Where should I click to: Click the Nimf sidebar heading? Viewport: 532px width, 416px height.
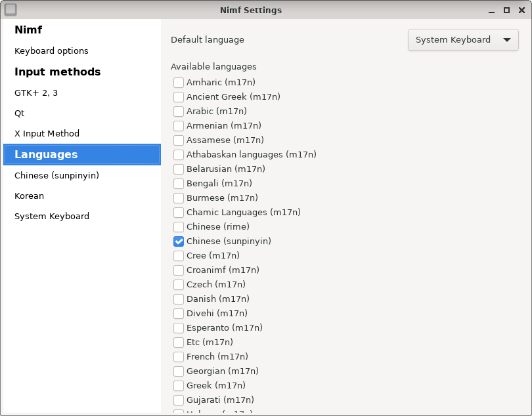pyautogui.click(x=28, y=30)
